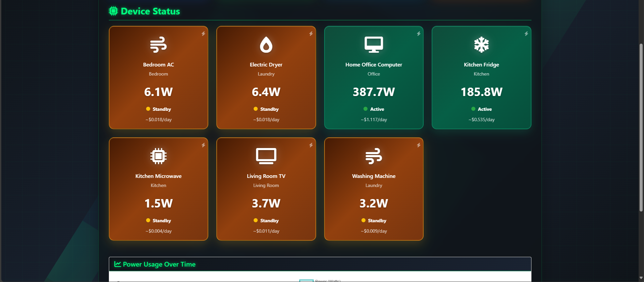This screenshot has width=644, height=282.
Task: Select the Home Office Computer device name
Action: click(374, 64)
